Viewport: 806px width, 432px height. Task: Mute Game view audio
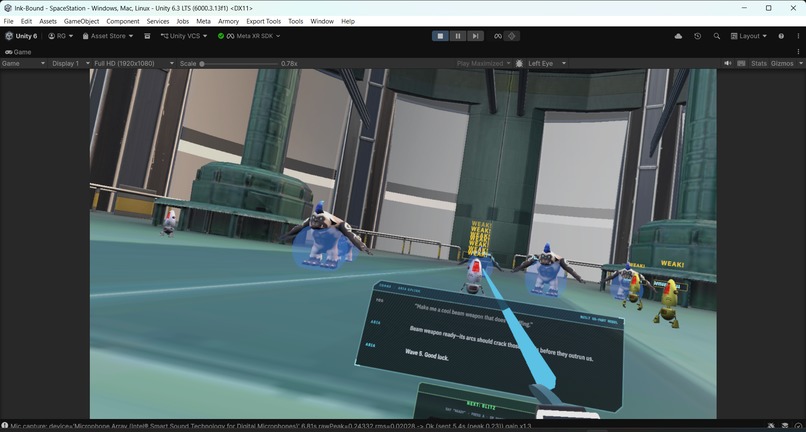728,63
